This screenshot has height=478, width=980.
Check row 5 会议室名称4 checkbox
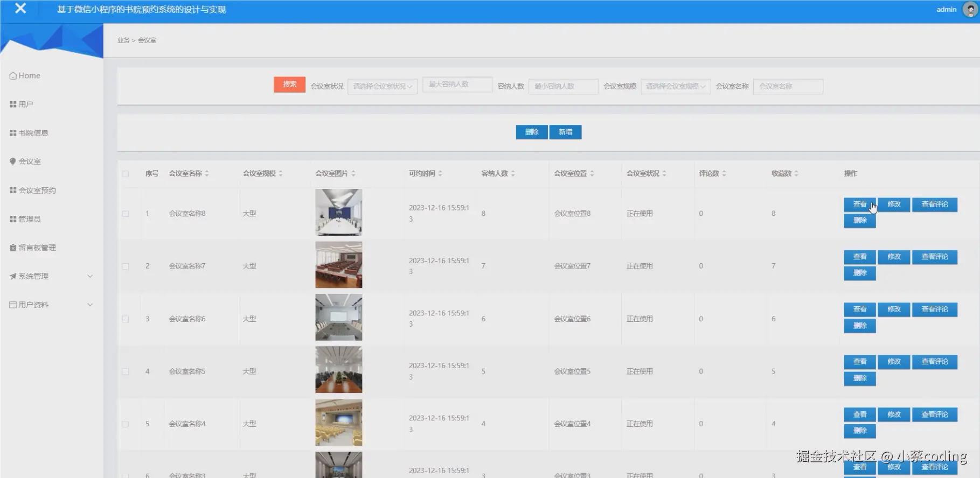pos(126,424)
